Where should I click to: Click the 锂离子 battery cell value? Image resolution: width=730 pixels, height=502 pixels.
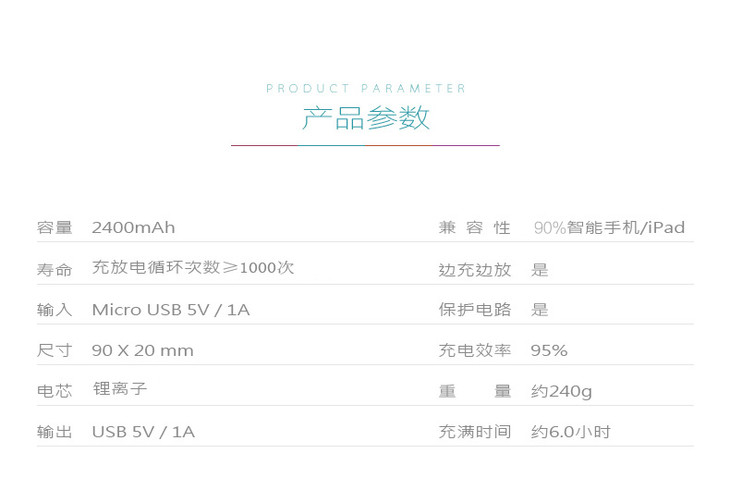(x=120, y=389)
